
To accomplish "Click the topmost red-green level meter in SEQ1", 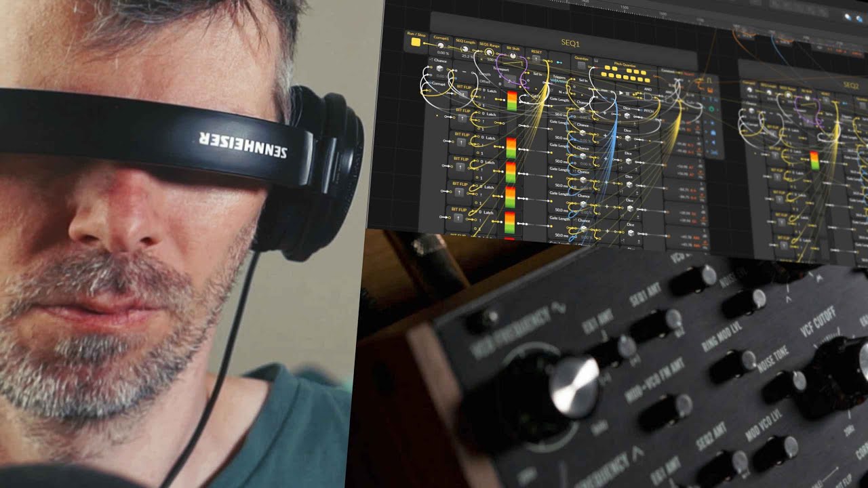I will coord(511,102).
